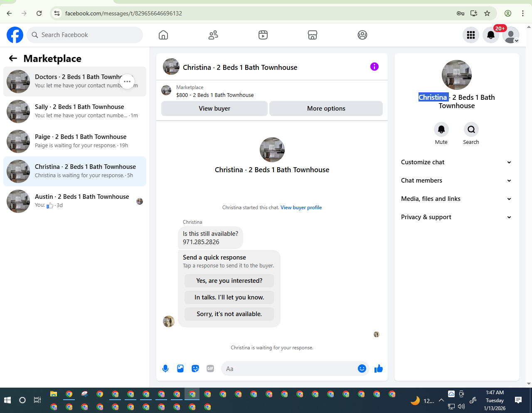View site information icon in address bar
Screen dimensions: 532x413
tap(57, 13)
